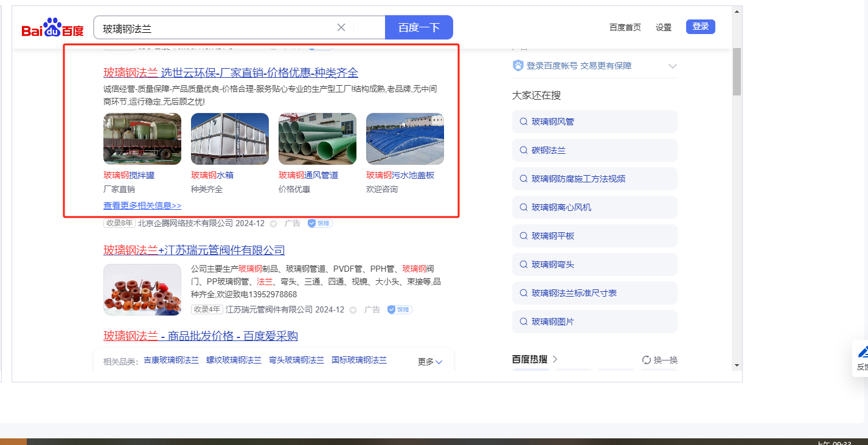Viewport: 868px width, 445px height.
Task: Click the search icon beside 玻璃钢弯头
Action: 523,264
